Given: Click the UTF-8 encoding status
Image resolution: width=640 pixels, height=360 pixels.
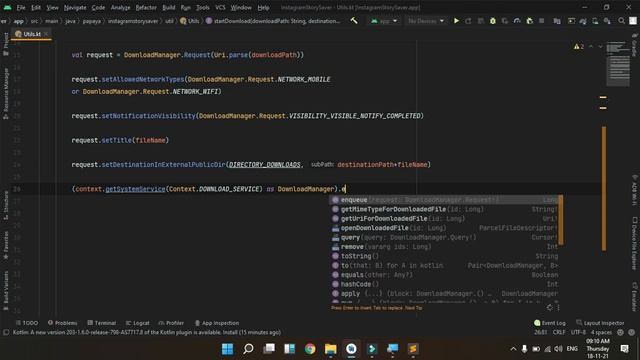Looking at the screenshot, I should click(x=578, y=332).
